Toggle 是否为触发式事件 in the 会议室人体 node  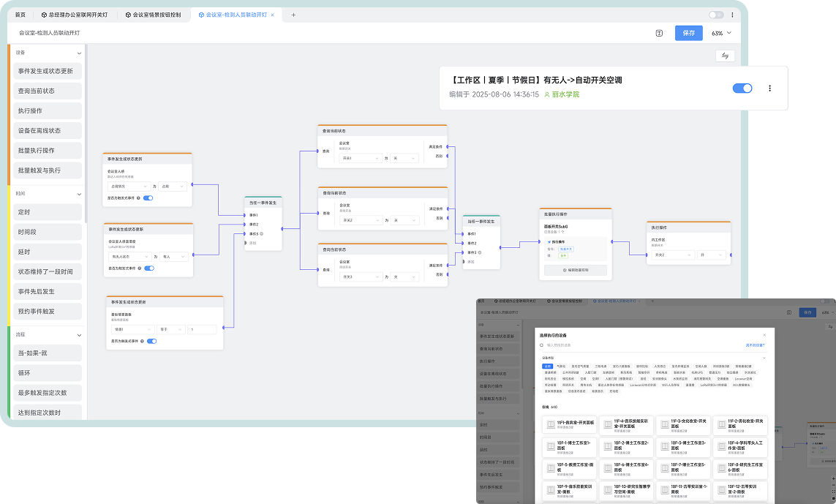tap(148, 198)
